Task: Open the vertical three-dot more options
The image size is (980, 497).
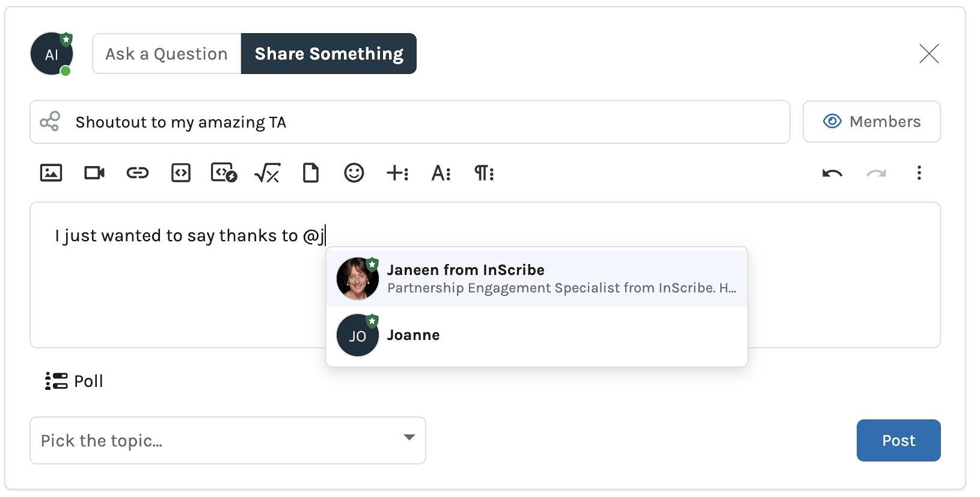Action: pos(919,173)
